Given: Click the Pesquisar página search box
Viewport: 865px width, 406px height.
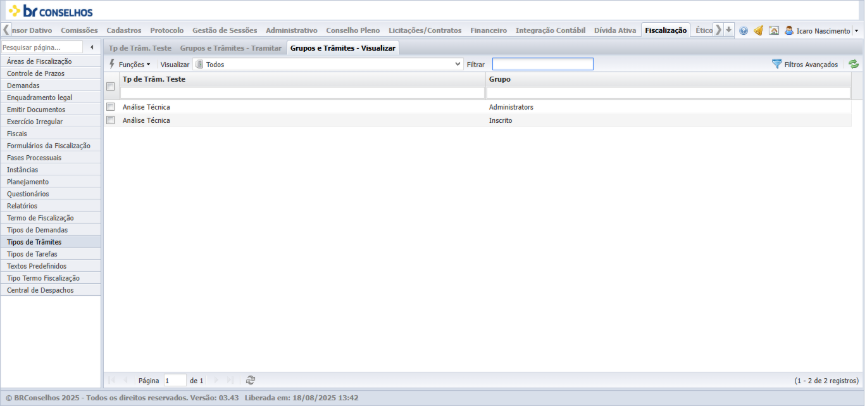Looking at the screenshot, I should pyautogui.click(x=41, y=47).
